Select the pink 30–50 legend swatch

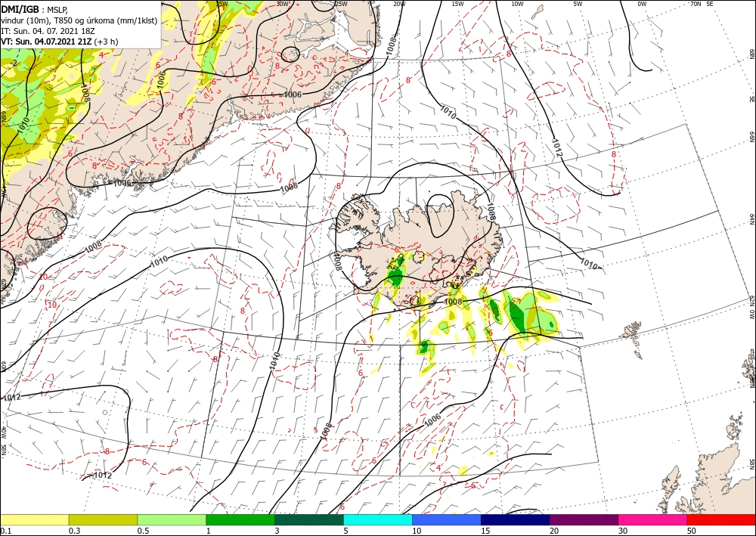tap(653, 519)
